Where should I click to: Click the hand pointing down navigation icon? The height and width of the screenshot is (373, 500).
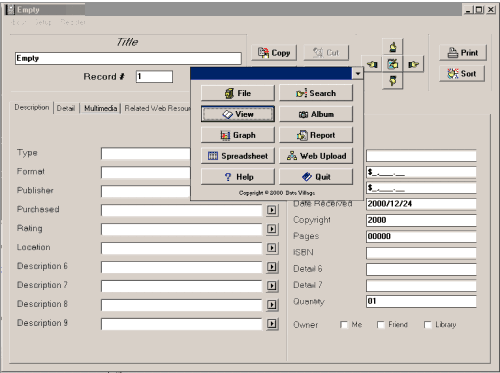pos(393,81)
